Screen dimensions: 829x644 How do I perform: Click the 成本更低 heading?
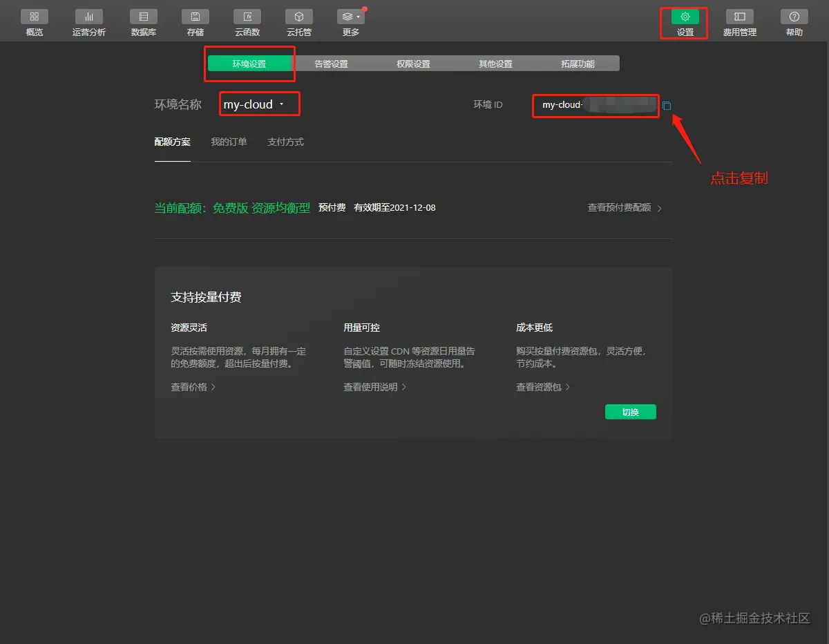click(x=534, y=328)
